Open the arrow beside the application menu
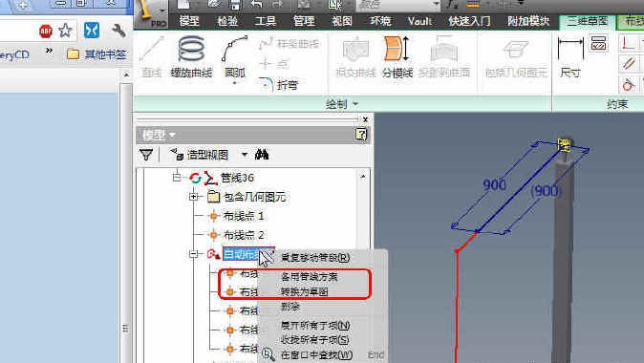644x363 pixels. (x=162, y=11)
